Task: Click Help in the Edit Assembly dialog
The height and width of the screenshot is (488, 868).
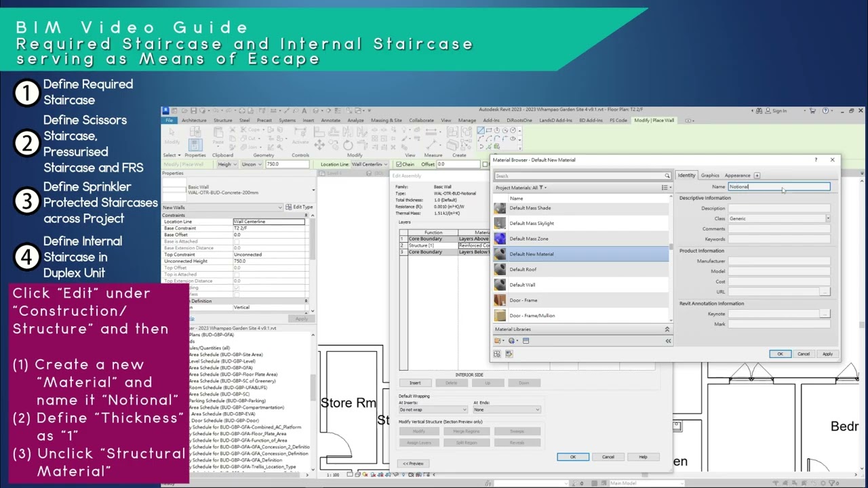Action: pos(643,457)
